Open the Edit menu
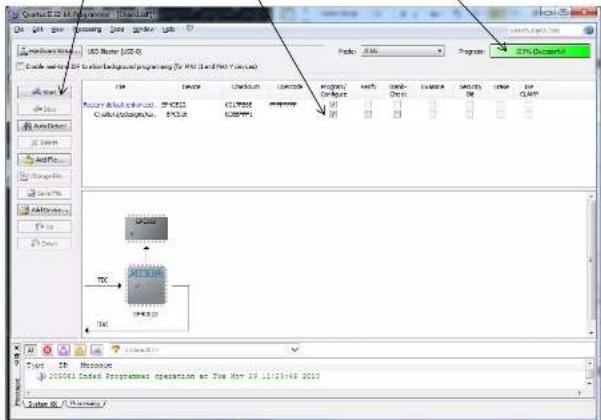The width and height of the screenshot is (601, 420). pyautogui.click(x=38, y=29)
